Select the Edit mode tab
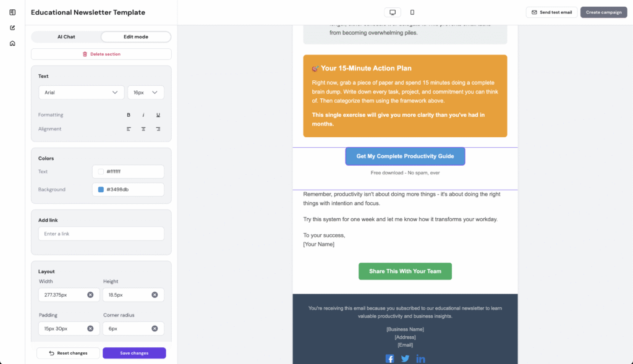 [x=135, y=36]
